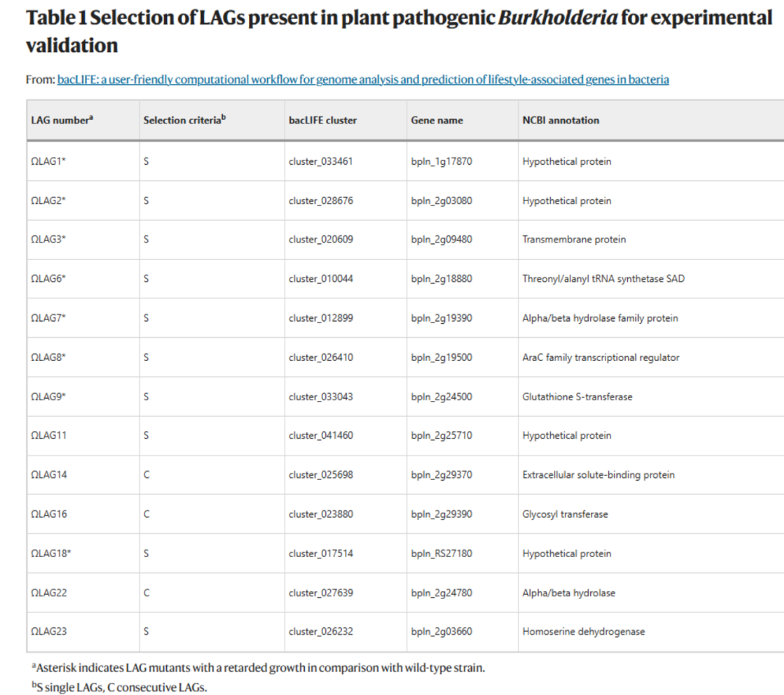Viewport: 784px width, 695px height.
Task: Click Threonyl/alanyl tRNA synthetase SAD cell
Action: [603, 279]
